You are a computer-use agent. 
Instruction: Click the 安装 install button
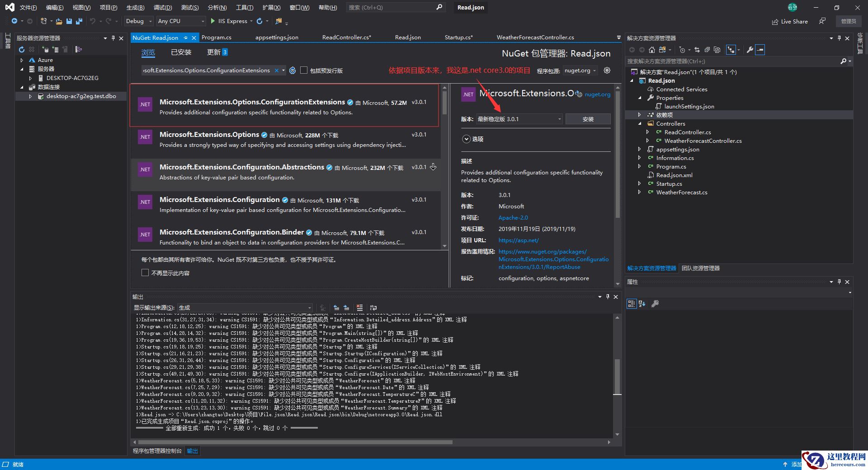tap(588, 119)
